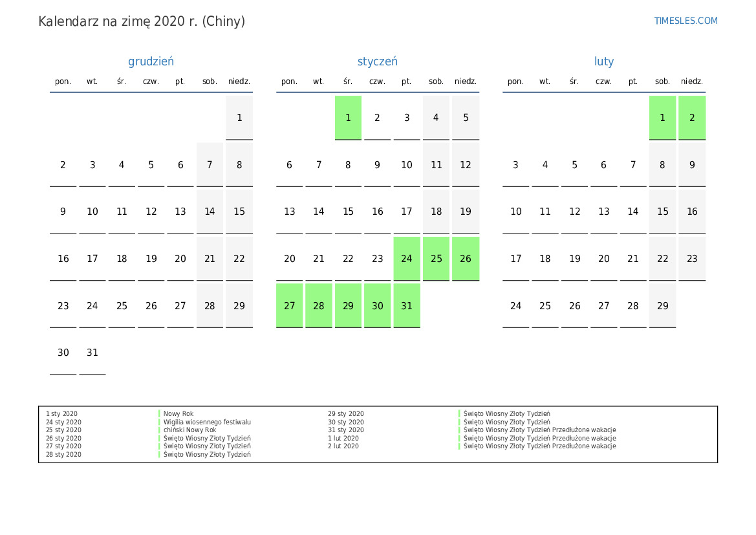Click 'pt.' header in luty

633,82
